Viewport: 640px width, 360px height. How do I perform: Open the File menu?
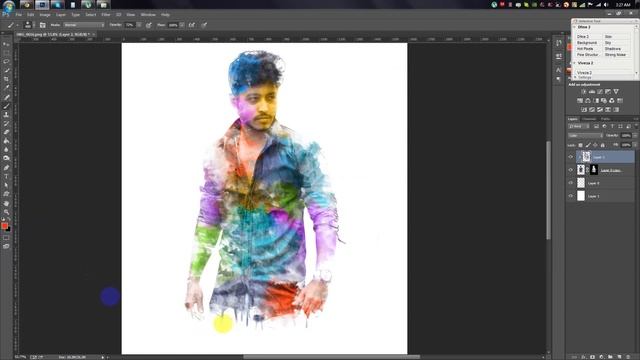[19, 15]
